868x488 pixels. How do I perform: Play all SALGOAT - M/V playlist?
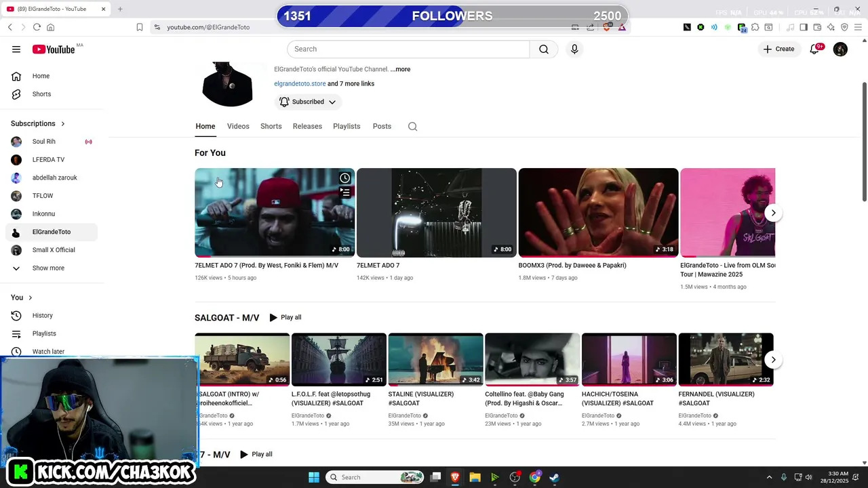tap(285, 317)
